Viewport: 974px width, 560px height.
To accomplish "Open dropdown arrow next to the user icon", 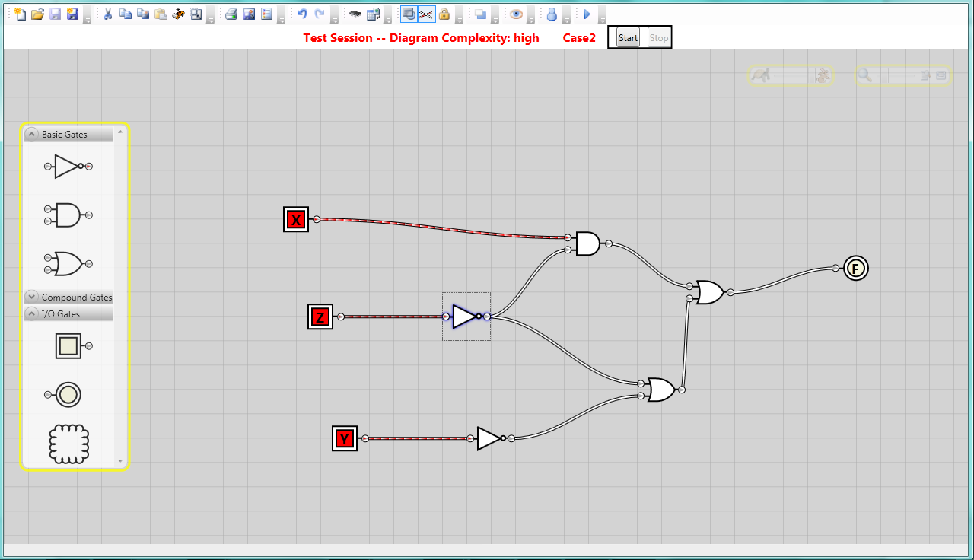I will click(566, 16).
